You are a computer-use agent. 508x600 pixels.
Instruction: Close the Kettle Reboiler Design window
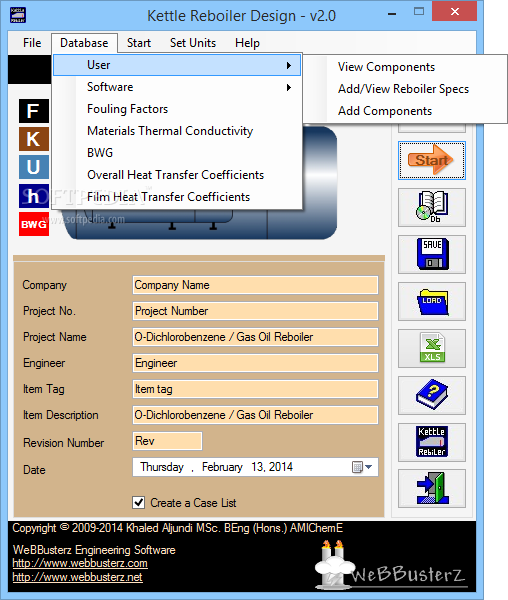[x=454, y=11]
